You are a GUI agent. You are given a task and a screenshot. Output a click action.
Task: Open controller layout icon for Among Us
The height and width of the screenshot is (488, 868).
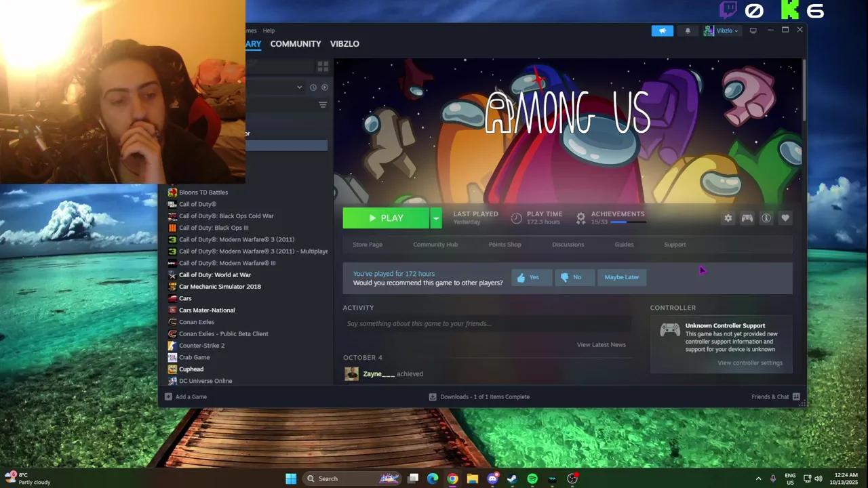[747, 218]
